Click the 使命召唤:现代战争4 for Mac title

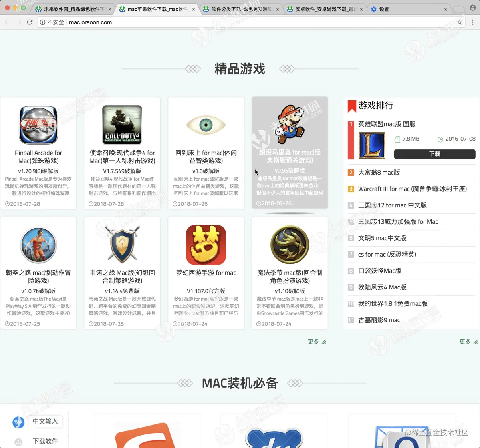tap(122, 157)
